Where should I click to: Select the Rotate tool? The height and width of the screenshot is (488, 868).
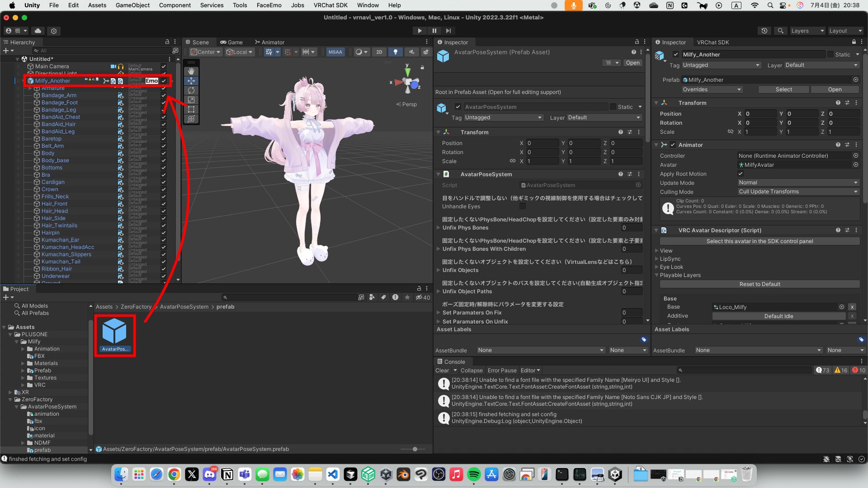pyautogui.click(x=191, y=90)
